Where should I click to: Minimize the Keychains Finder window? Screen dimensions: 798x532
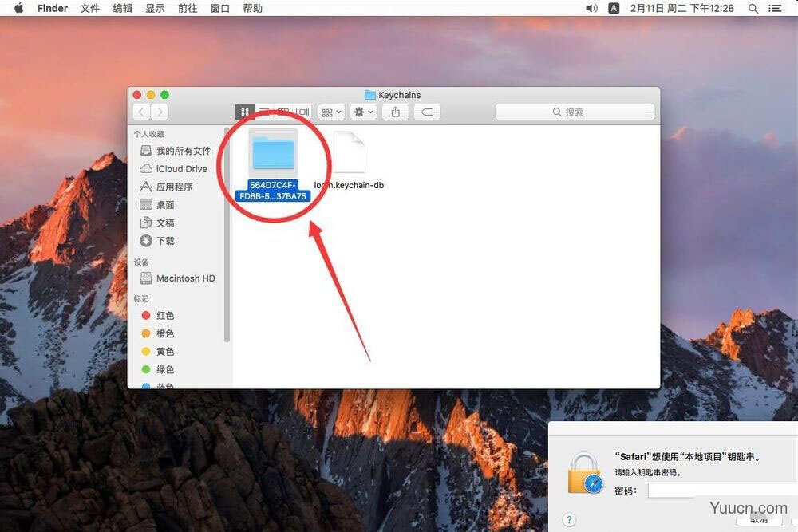click(x=151, y=95)
